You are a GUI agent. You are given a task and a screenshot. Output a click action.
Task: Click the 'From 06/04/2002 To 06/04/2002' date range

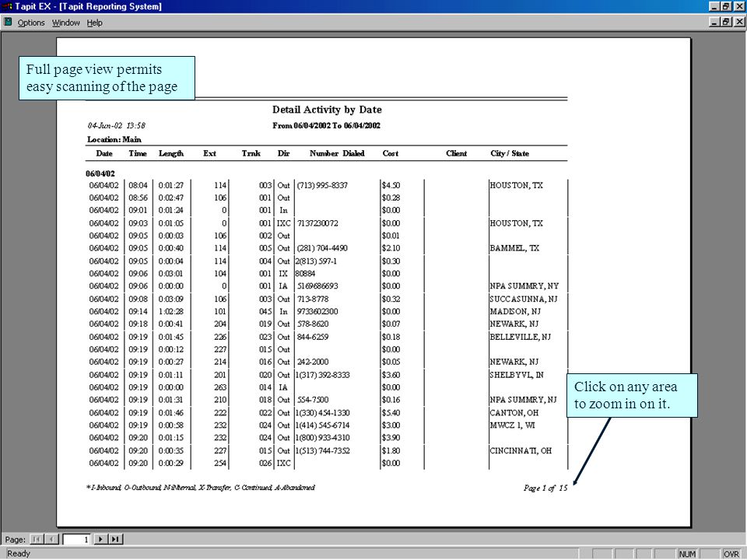[x=326, y=126]
